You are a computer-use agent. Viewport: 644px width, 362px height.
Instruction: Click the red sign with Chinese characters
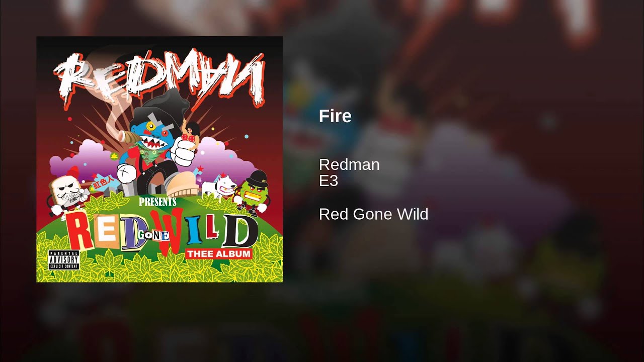[102, 184]
